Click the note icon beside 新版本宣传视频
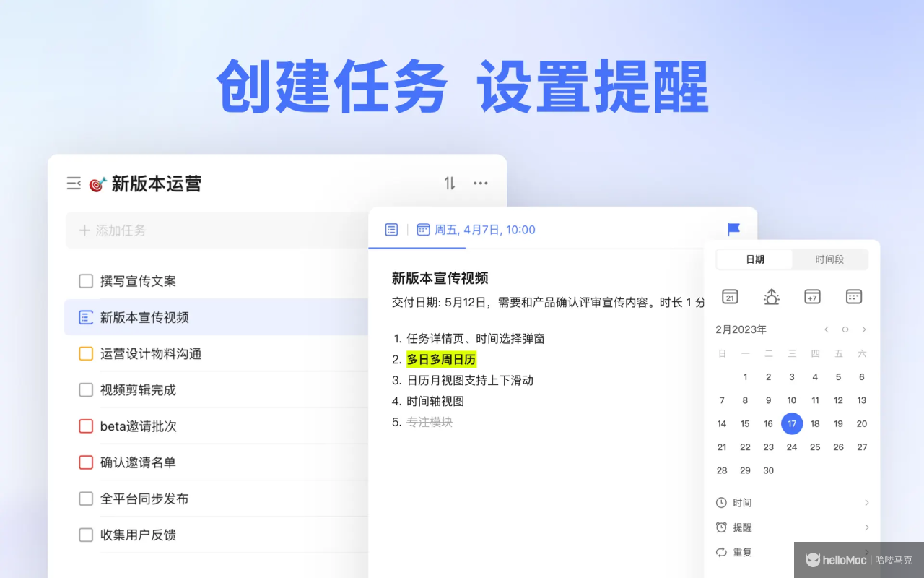The height and width of the screenshot is (578, 924). [86, 317]
